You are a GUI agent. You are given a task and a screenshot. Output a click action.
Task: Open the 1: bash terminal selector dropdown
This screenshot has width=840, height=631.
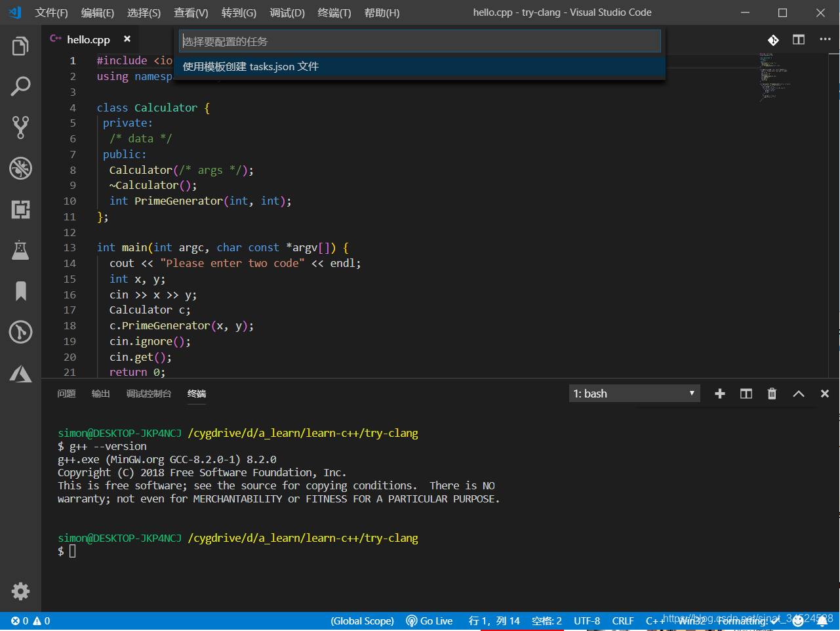pyautogui.click(x=634, y=394)
